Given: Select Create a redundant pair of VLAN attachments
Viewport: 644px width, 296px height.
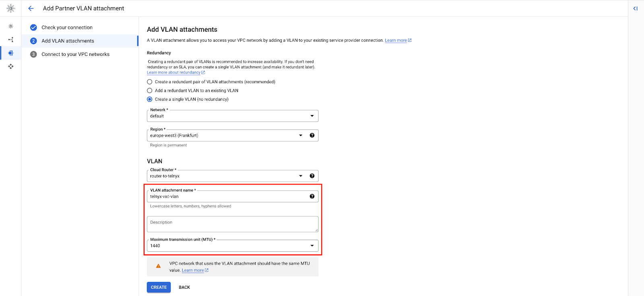Looking at the screenshot, I should (150, 82).
